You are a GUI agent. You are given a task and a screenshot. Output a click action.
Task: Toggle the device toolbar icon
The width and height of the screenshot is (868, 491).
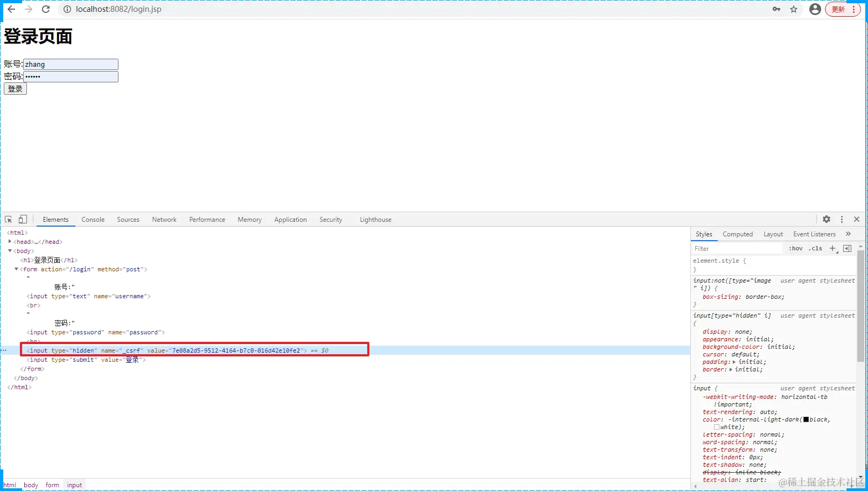coord(23,220)
